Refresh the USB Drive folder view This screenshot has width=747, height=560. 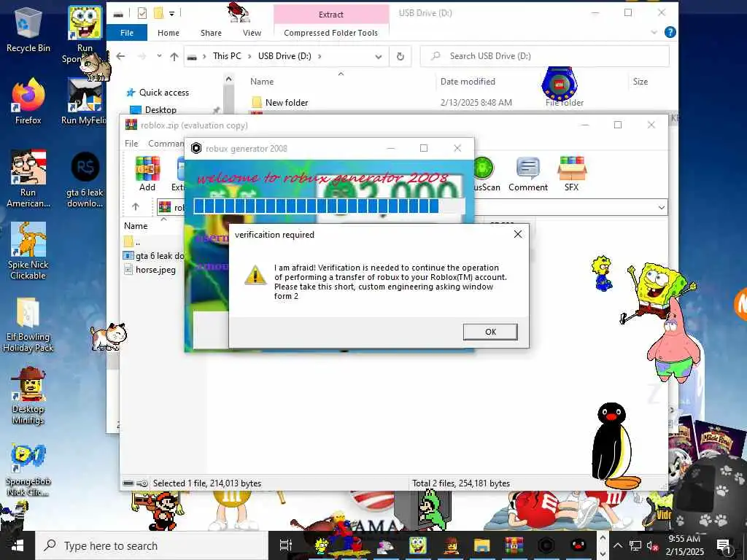(x=400, y=56)
